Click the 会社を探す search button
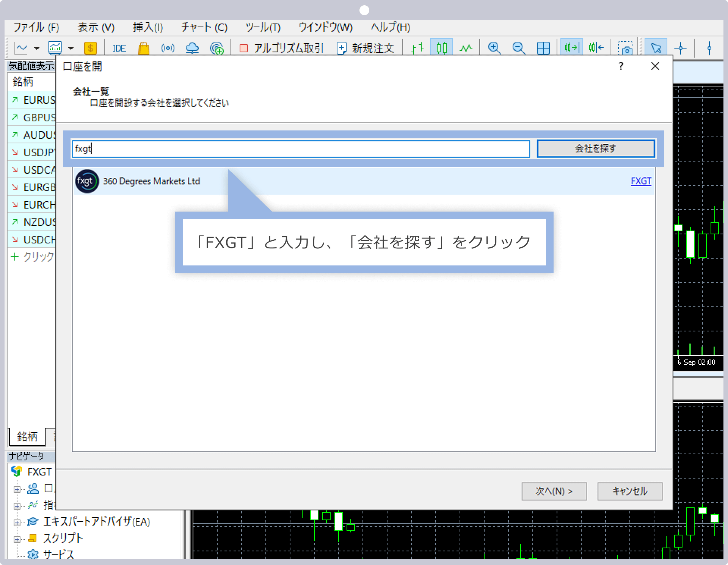 (x=596, y=149)
